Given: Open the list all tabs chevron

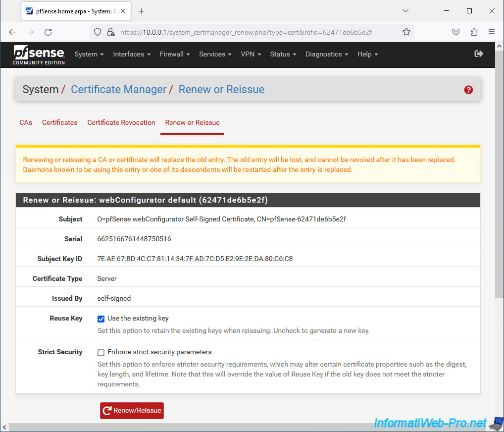Looking at the screenshot, I should coord(405,11).
